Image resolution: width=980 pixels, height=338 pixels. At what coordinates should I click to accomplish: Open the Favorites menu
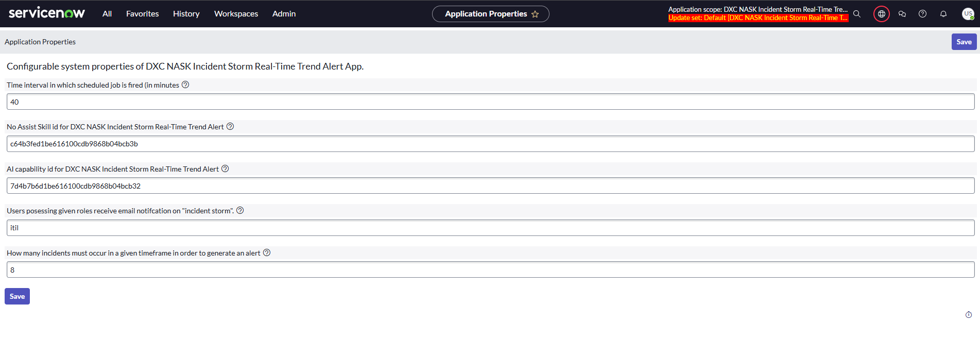[142, 14]
